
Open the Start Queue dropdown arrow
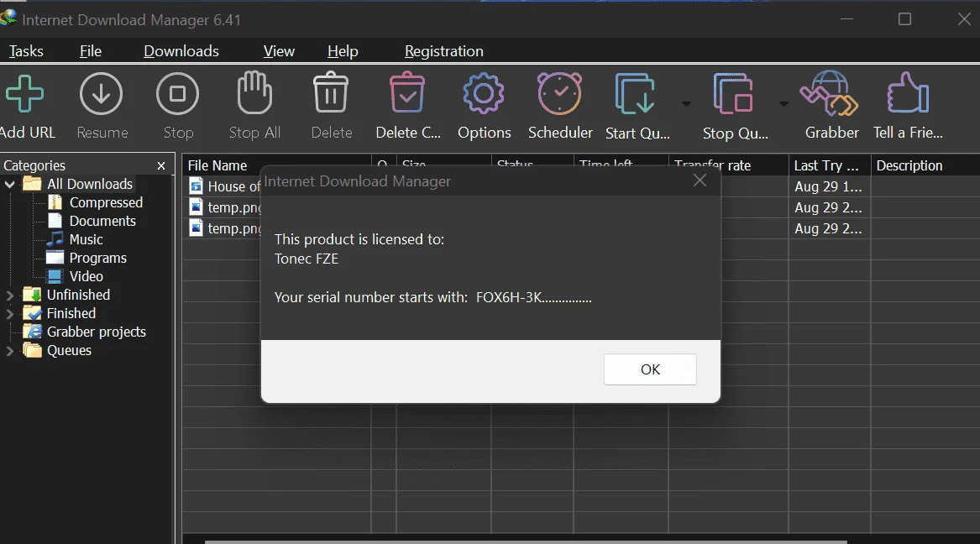pos(686,103)
